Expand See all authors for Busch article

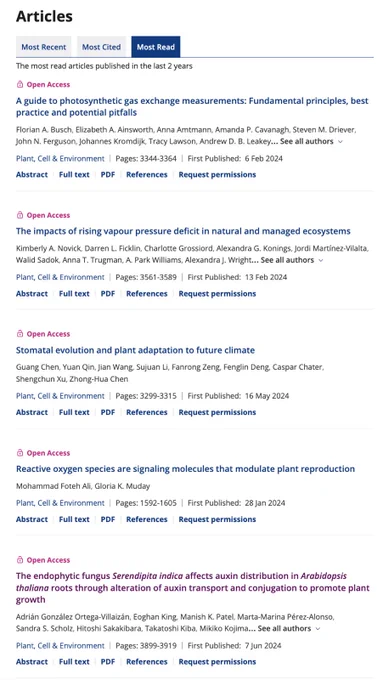tap(311, 141)
